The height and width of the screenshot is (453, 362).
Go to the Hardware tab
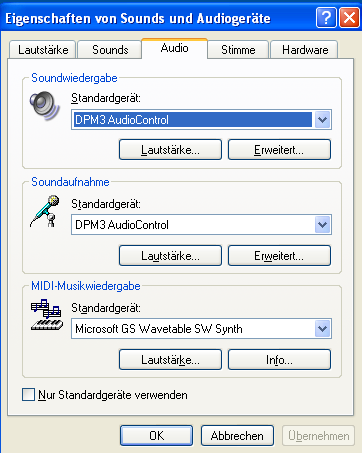[305, 50]
